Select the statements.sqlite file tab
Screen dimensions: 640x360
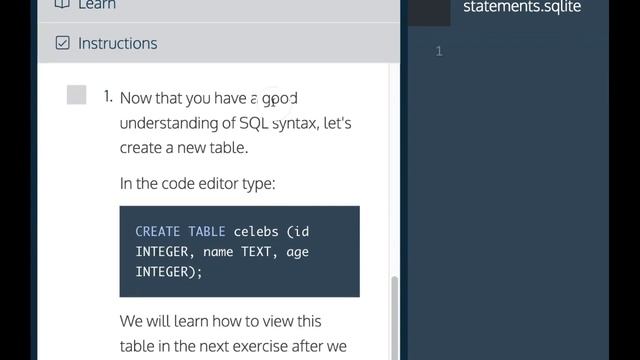tap(522, 7)
